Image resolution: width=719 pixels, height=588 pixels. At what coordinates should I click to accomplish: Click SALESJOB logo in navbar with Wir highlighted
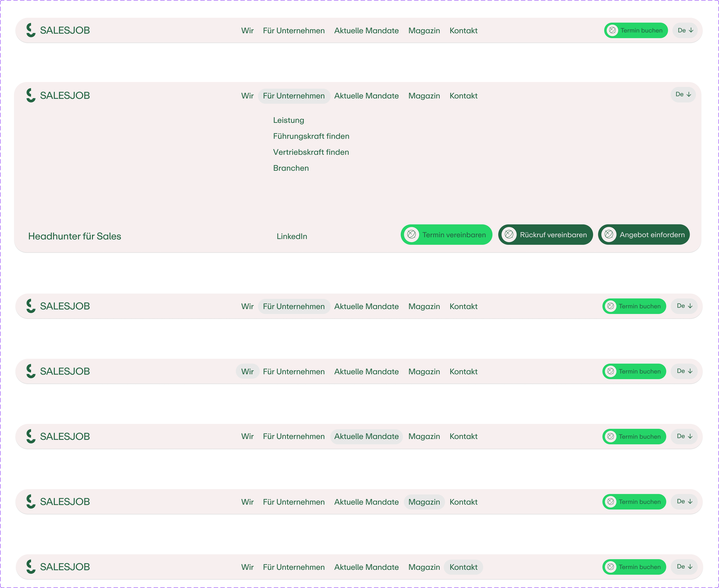(x=58, y=371)
